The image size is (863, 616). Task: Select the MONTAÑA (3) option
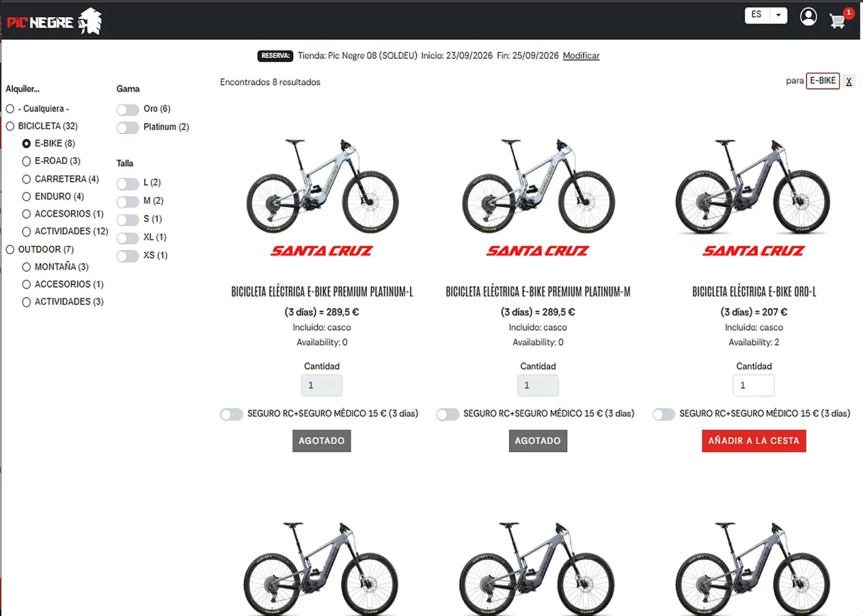26,267
